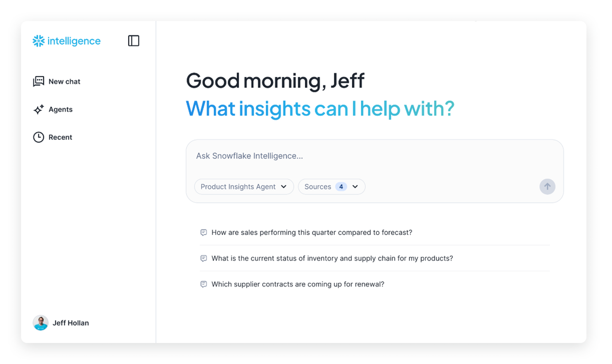
Task: Open the Agents section
Action: click(61, 109)
